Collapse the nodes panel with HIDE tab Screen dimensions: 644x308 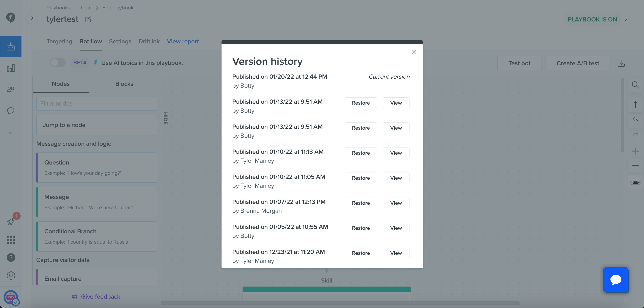coord(166,118)
